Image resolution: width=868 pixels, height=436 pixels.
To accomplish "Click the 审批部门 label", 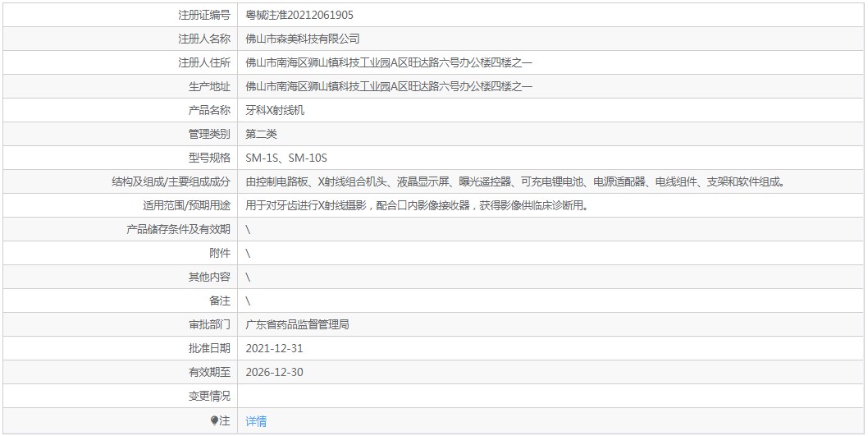I will (209, 324).
